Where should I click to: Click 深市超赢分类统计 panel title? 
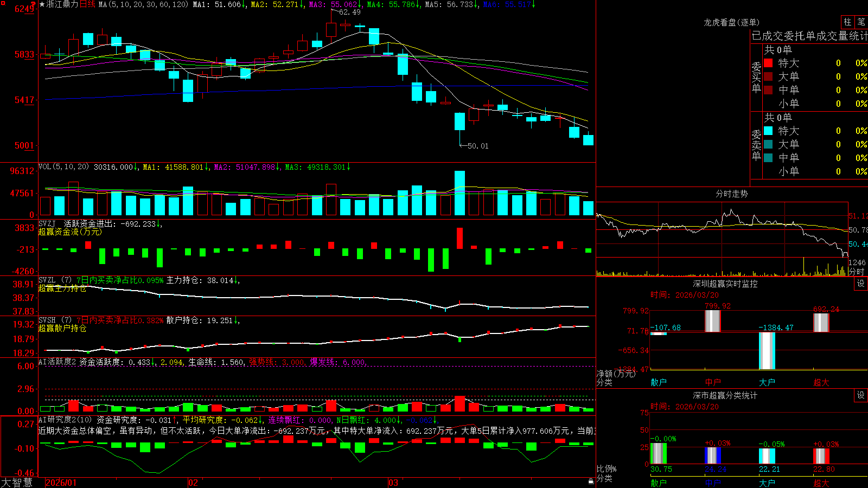point(725,395)
